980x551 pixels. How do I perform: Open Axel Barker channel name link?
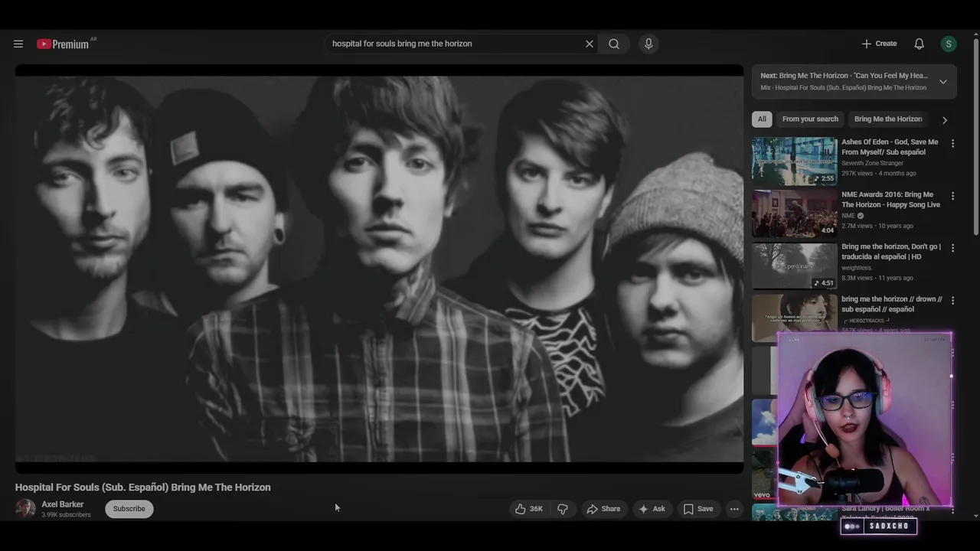[x=63, y=504]
